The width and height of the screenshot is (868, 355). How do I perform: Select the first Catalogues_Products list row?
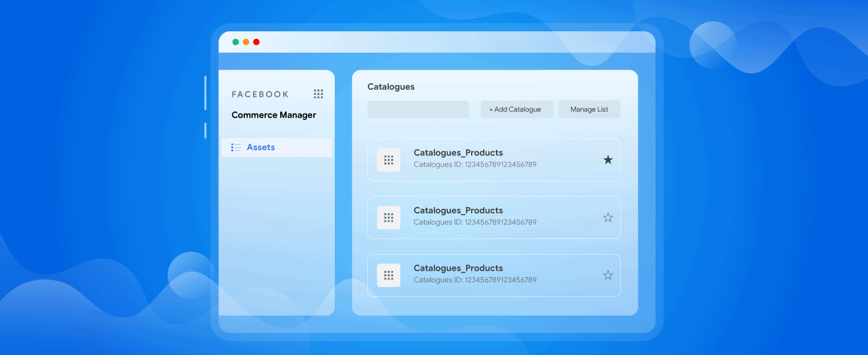(493, 160)
